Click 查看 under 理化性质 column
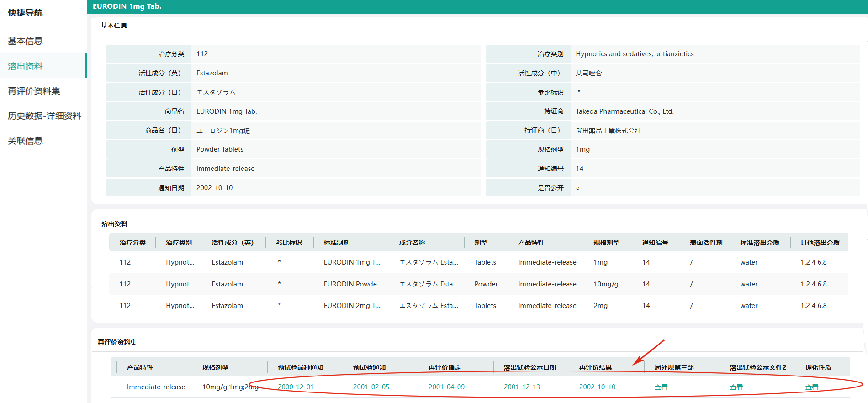868x403 pixels. tap(812, 387)
